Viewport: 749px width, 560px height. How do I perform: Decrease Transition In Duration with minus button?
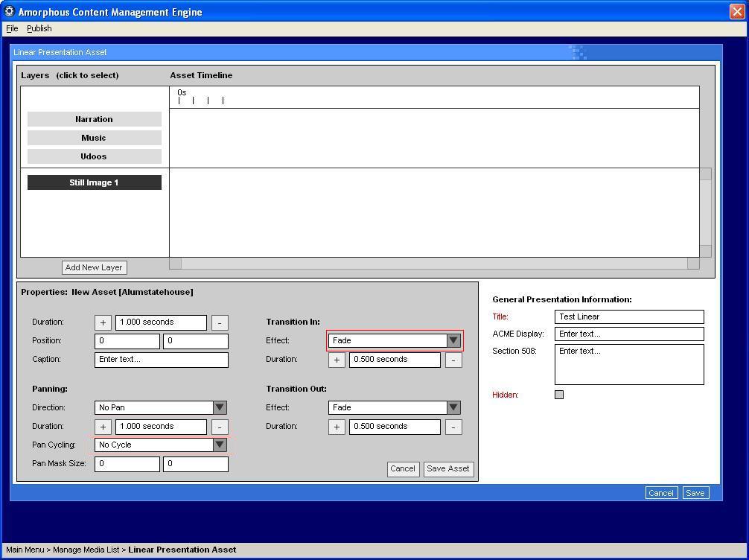pyautogui.click(x=453, y=360)
